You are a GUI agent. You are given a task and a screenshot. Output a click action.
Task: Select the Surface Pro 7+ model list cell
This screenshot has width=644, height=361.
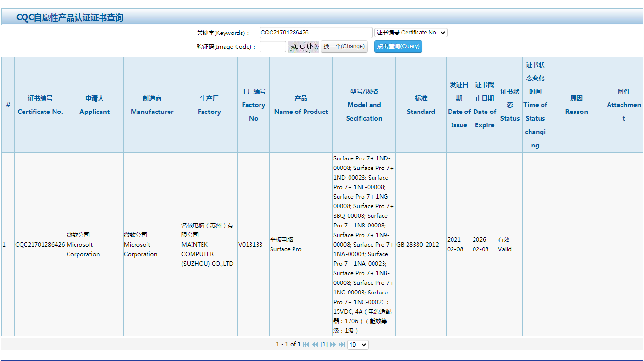click(364, 244)
